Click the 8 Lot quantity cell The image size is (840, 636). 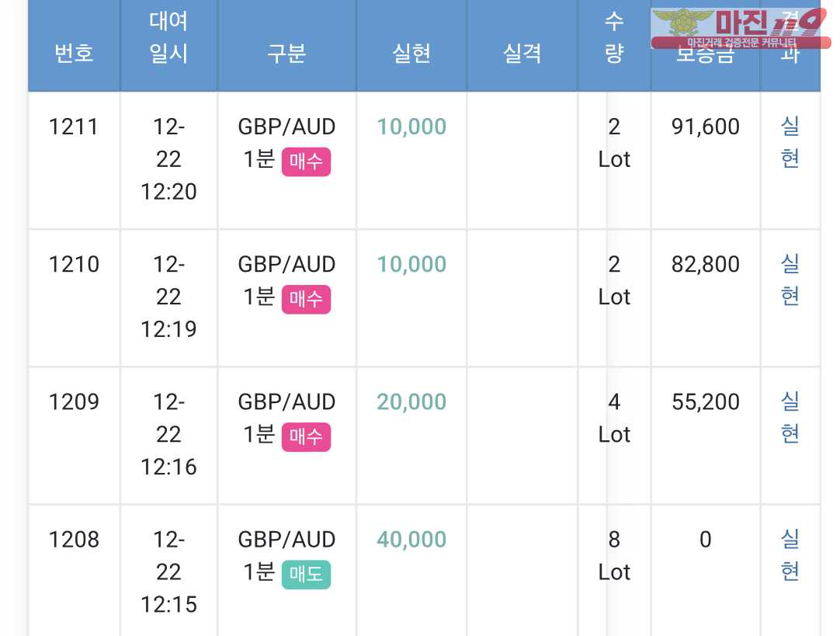614,556
